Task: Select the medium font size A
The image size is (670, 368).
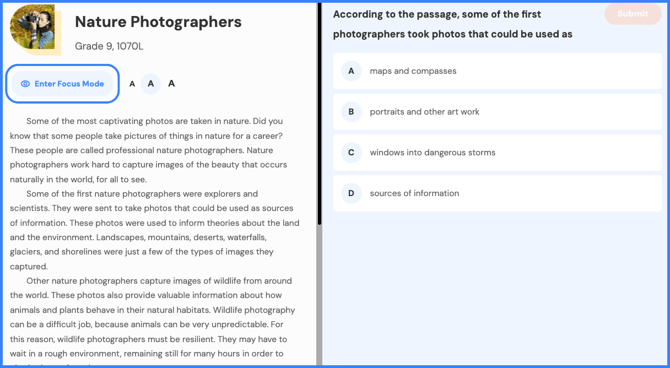Action: click(151, 84)
